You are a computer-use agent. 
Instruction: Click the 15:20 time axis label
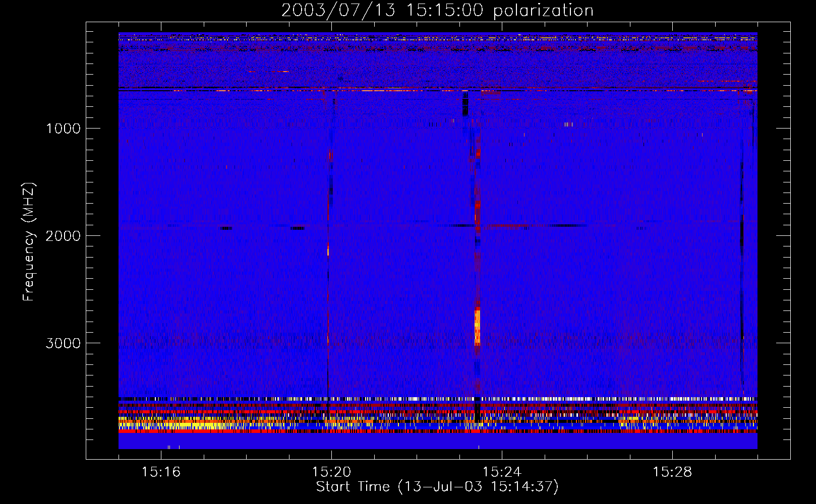331,472
